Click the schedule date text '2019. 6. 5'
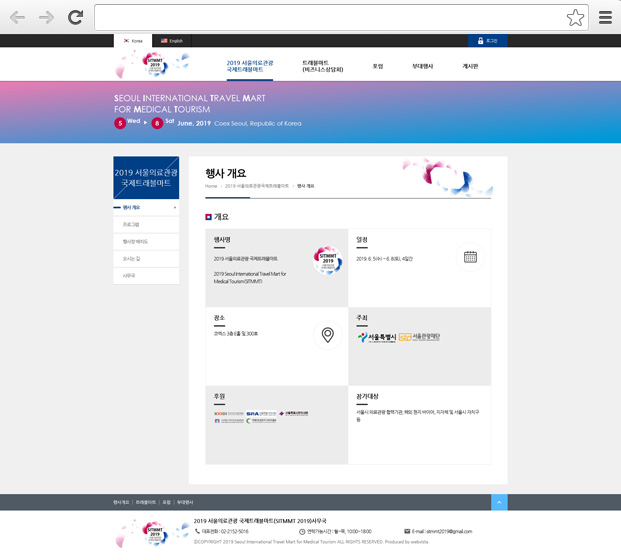This screenshot has height=560, width=621. 384,259
